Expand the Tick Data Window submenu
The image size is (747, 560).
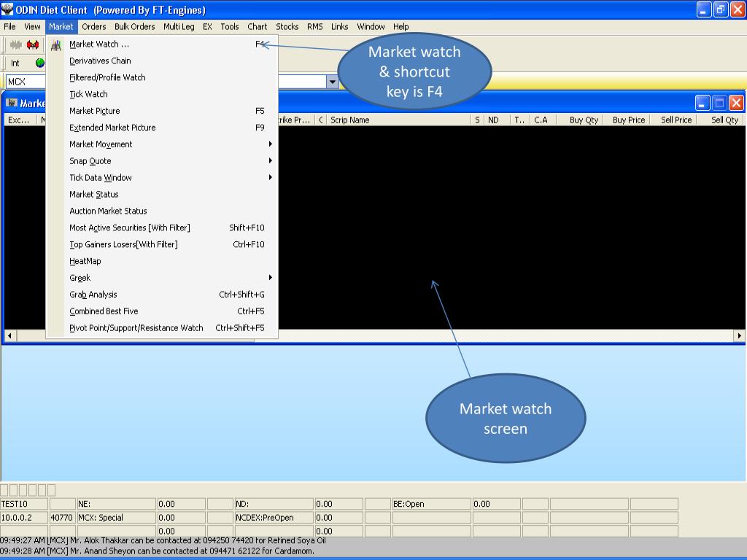point(162,178)
